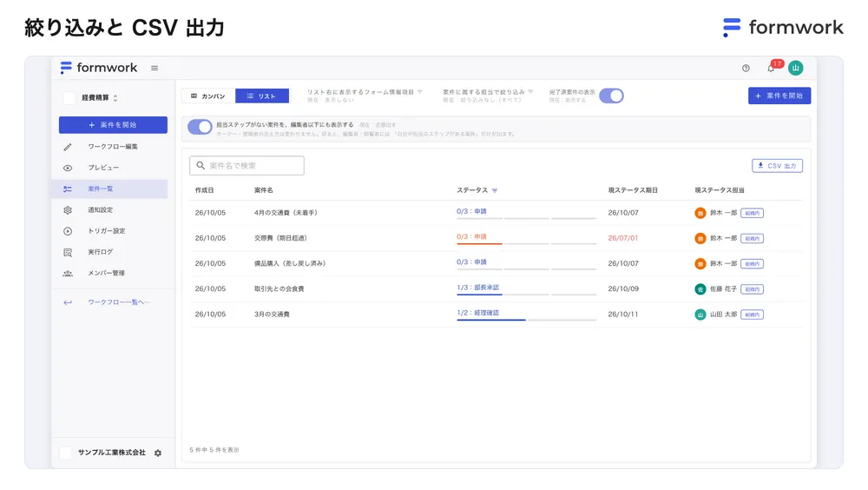Click 3月の交通費 case name

(x=272, y=315)
